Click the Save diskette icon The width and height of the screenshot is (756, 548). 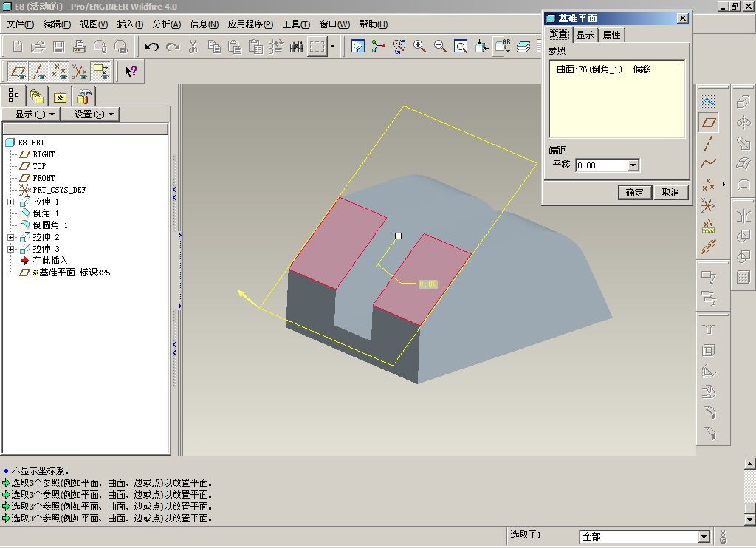coord(58,47)
